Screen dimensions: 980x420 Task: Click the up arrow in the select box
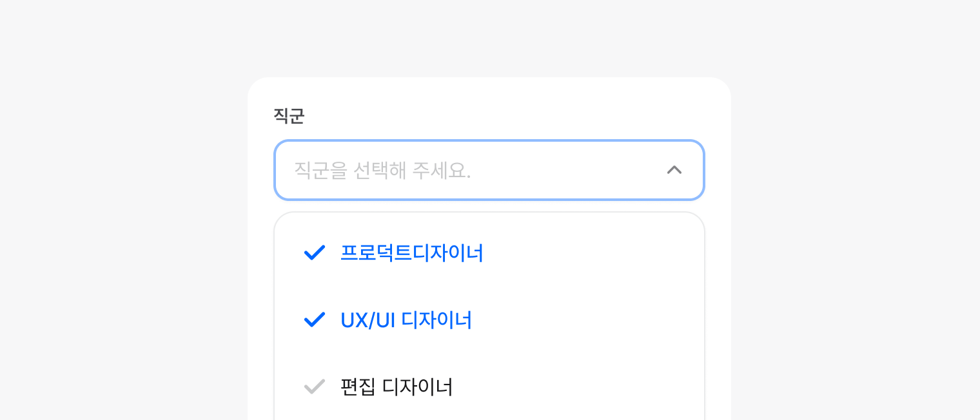pyautogui.click(x=674, y=170)
